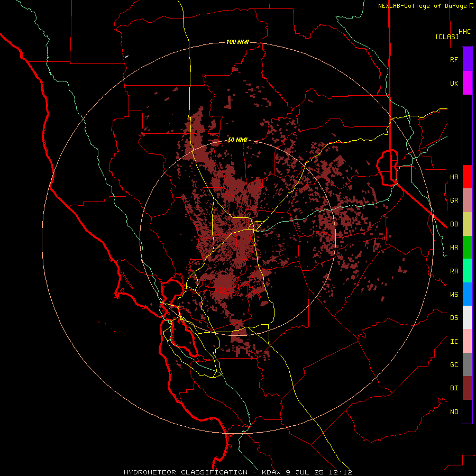Click the UK legend label
The width and height of the screenshot is (476, 476).
[x=454, y=84]
